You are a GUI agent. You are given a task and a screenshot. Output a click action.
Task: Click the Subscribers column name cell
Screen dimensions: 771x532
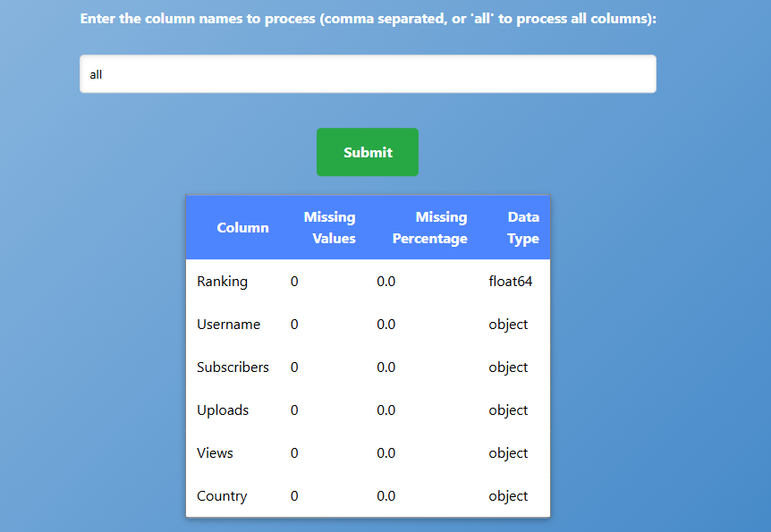[x=233, y=367]
